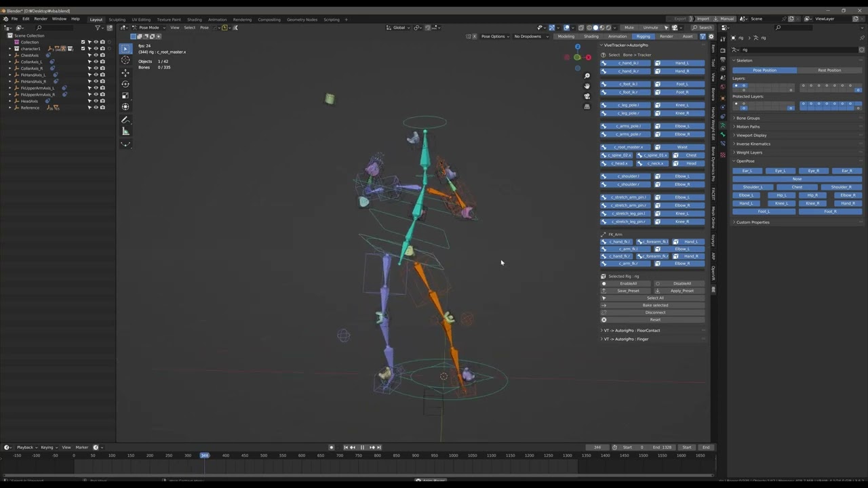This screenshot has height=488, width=868.
Task: Toggle the camera view icon
Action: (587, 96)
